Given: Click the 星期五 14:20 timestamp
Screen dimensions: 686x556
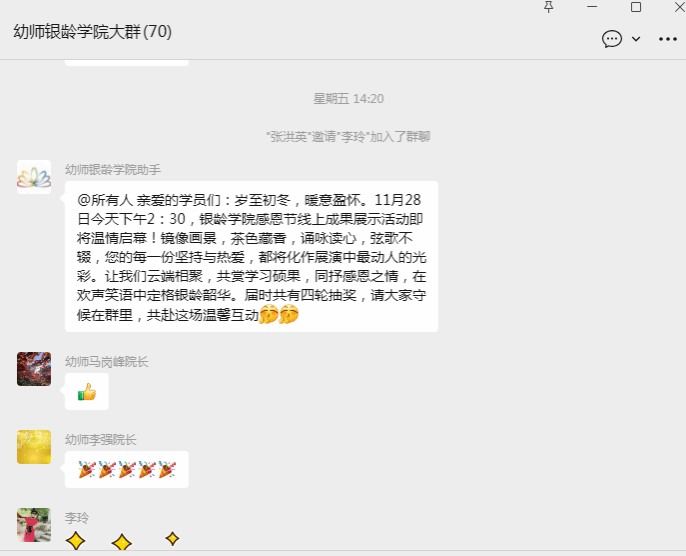Looking at the screenshot, I should click(x=349, y=99).
